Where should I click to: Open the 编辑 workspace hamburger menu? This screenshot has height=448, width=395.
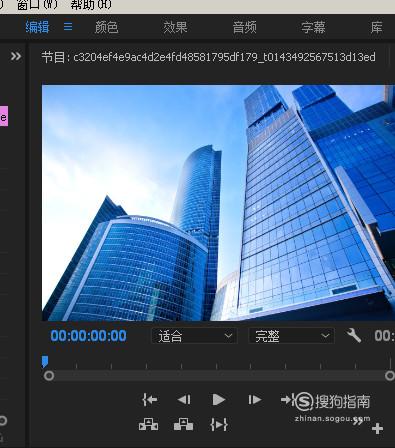click(x=68, y=26)
